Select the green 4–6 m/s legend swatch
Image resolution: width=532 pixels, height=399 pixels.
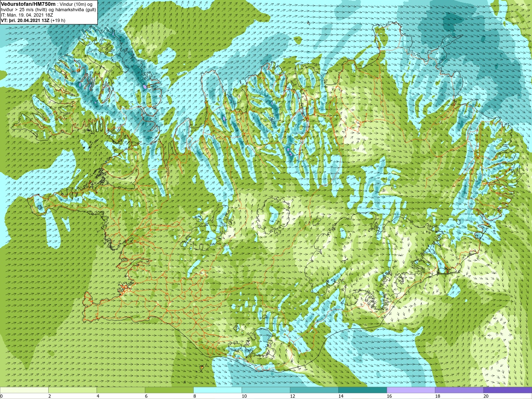[121, 390]
